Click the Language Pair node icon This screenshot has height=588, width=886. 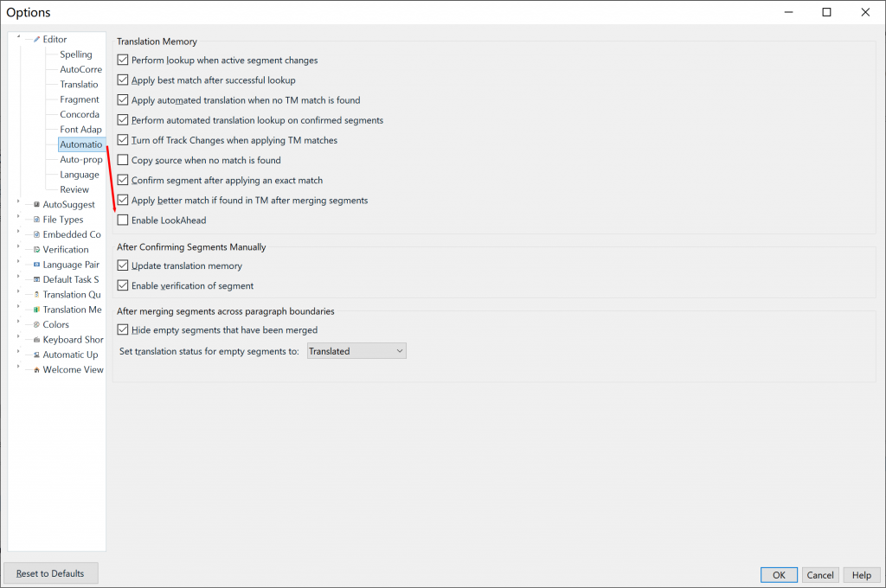click(36, 265)
